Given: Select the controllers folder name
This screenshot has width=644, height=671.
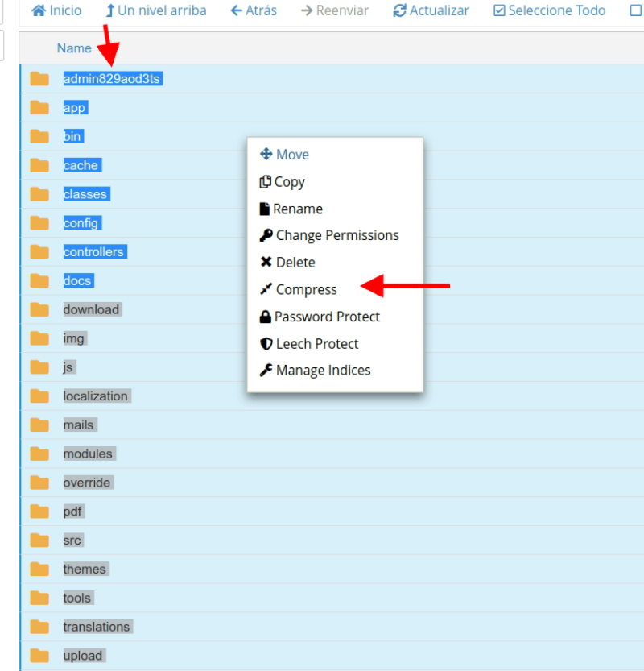Looking at the screenshot, I should pos(95,251).
